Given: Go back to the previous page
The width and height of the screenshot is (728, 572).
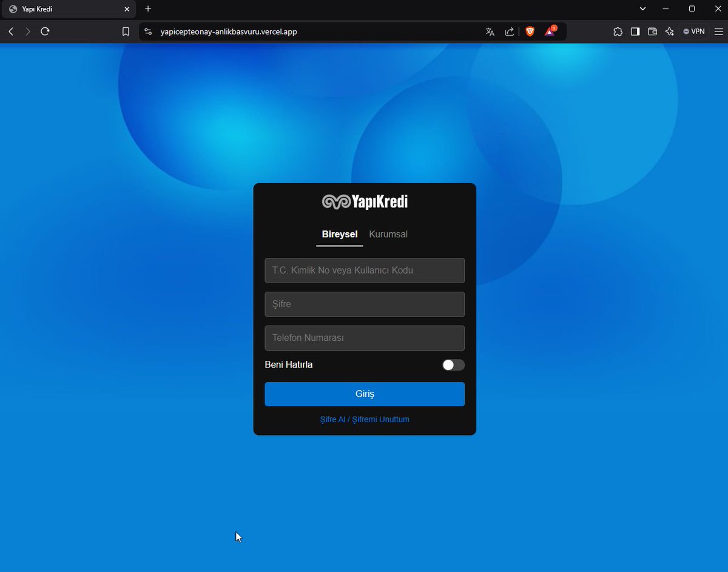Looking at the screenshot, I should [11, 32].
